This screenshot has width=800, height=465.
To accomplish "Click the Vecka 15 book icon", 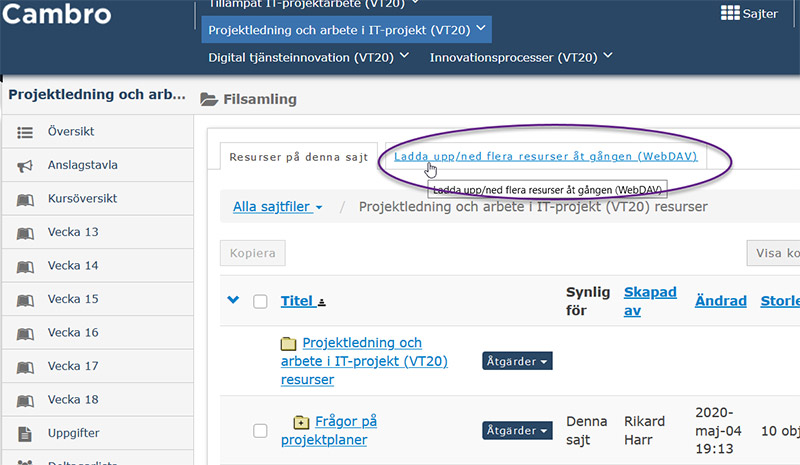I will coord(25,300).
